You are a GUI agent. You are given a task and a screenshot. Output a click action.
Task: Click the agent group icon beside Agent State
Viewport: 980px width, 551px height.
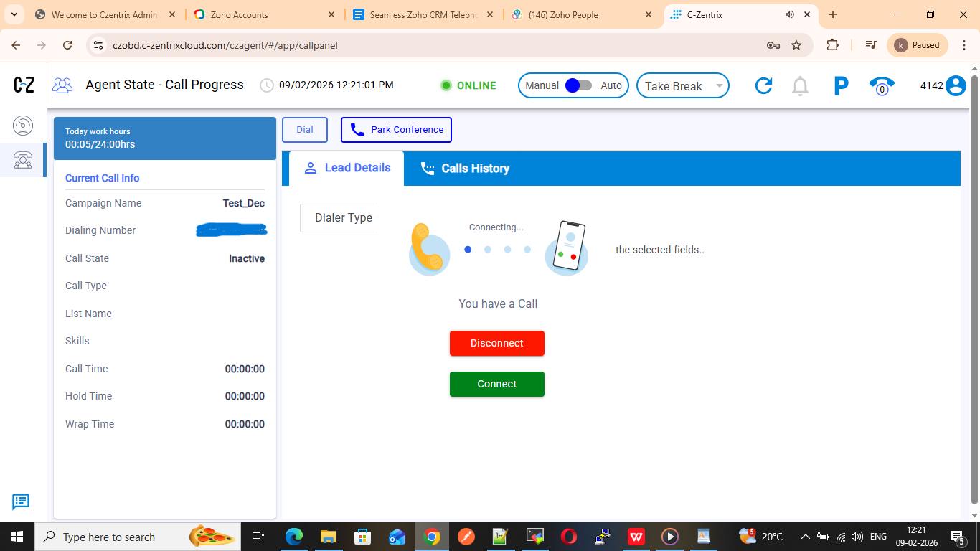[x=63, y=85]
